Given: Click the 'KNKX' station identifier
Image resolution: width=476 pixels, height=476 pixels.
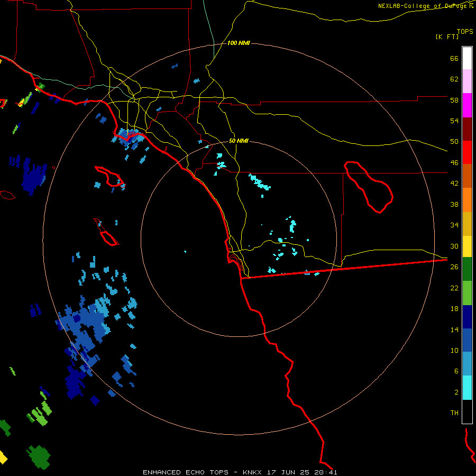Looking at the screenshot, I should coord(253,472).
